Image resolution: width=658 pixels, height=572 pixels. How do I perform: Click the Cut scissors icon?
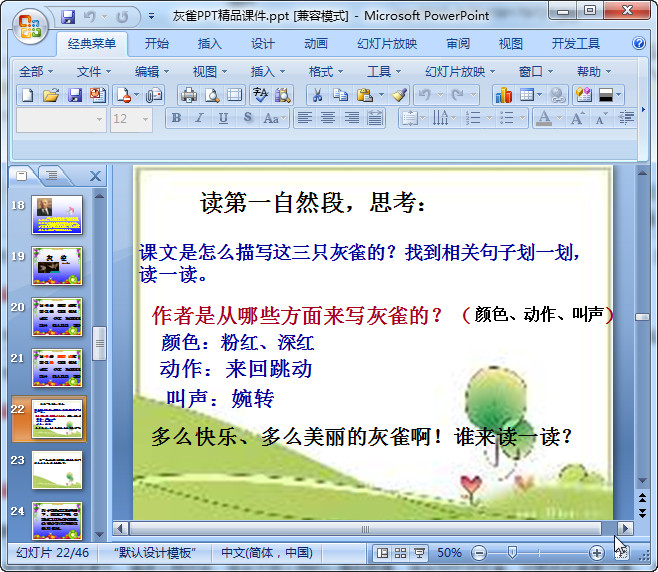pos(318,95)
